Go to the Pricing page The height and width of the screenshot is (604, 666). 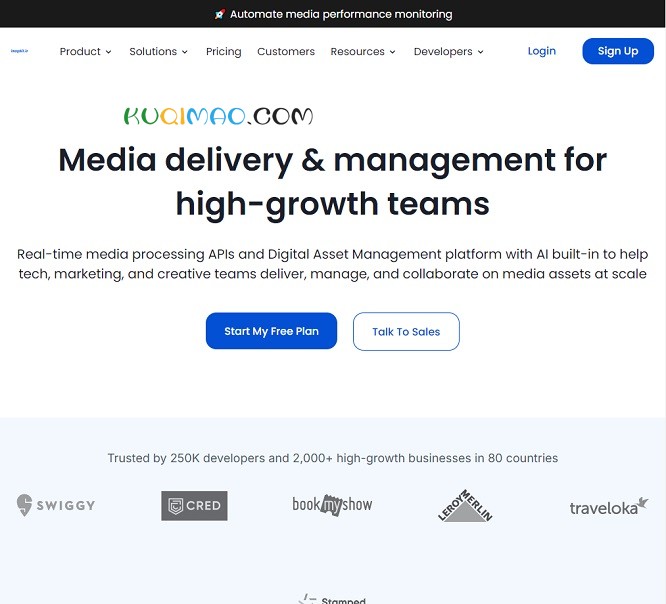coord(223,51)
